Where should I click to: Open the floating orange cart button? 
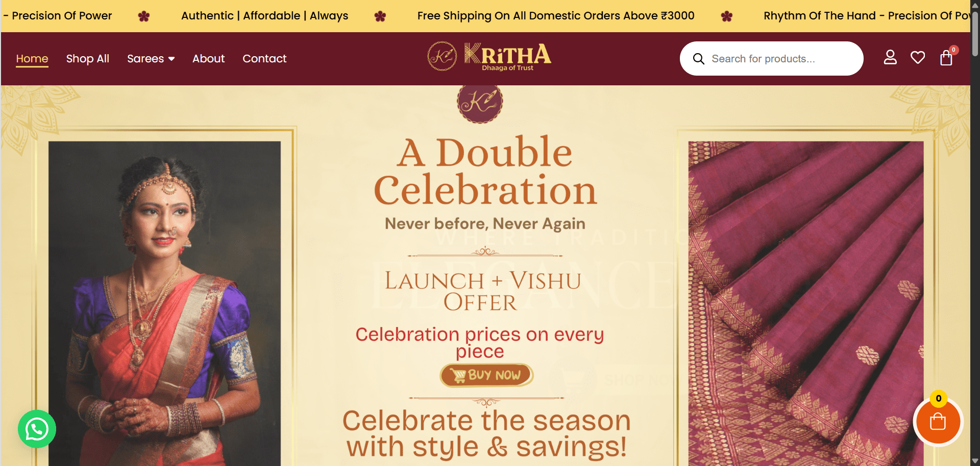(938, 422)
